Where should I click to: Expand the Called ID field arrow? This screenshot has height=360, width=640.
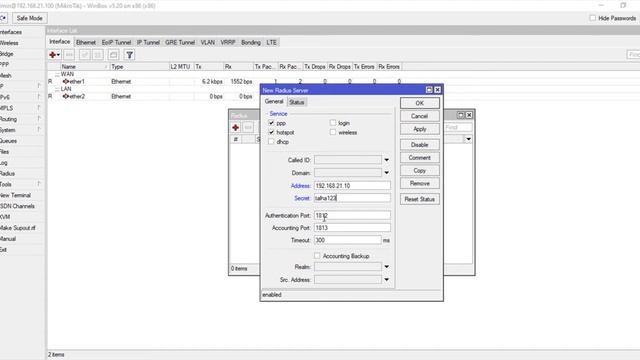click(x=387, y=160)
